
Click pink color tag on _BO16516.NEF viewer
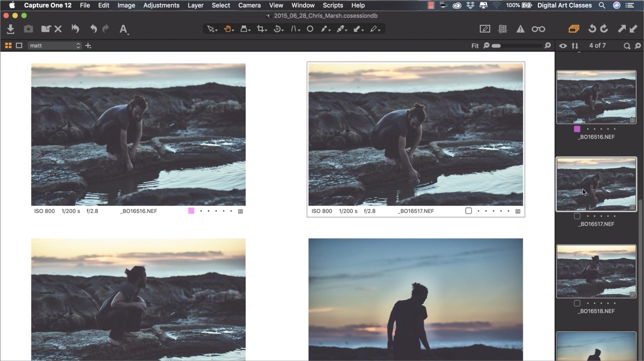point(191,211)
